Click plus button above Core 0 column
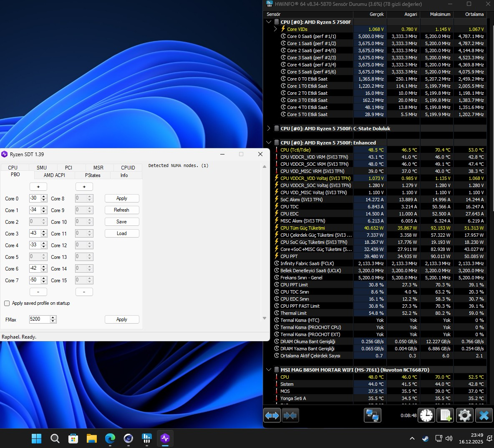Screen dimensions: 494x448 click(x=38, y=187)
